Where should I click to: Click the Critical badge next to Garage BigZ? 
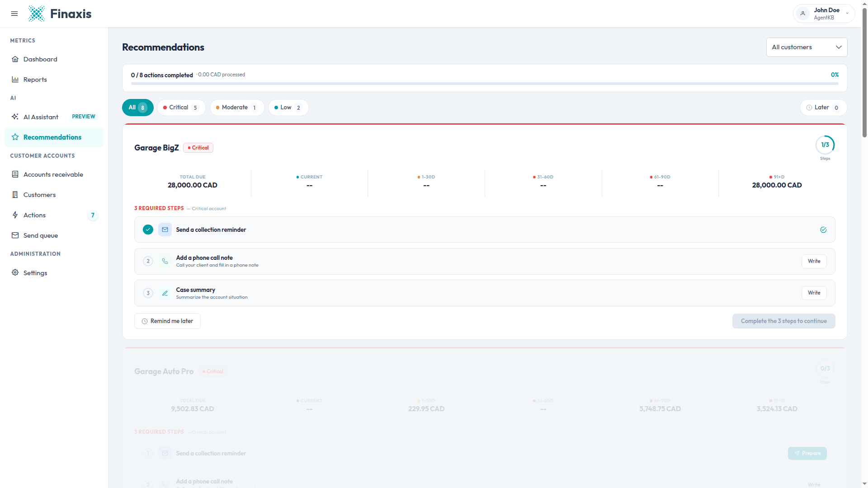198,148
